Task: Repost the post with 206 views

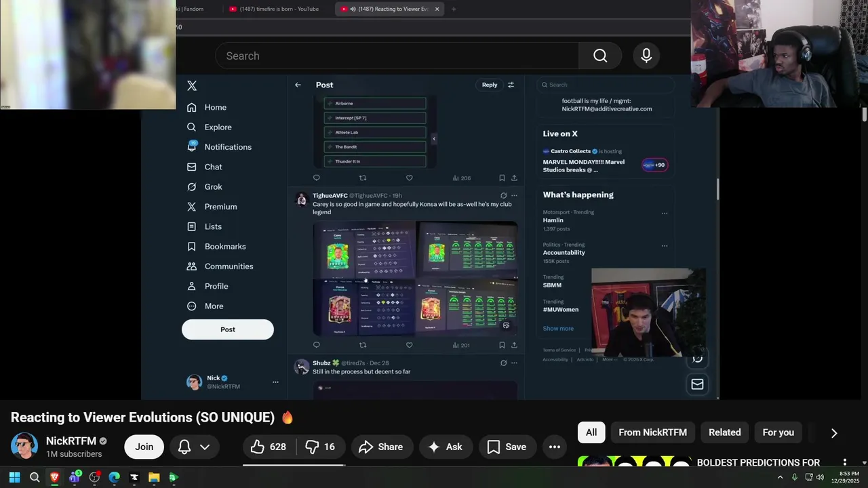Action: tap(363, 178)
